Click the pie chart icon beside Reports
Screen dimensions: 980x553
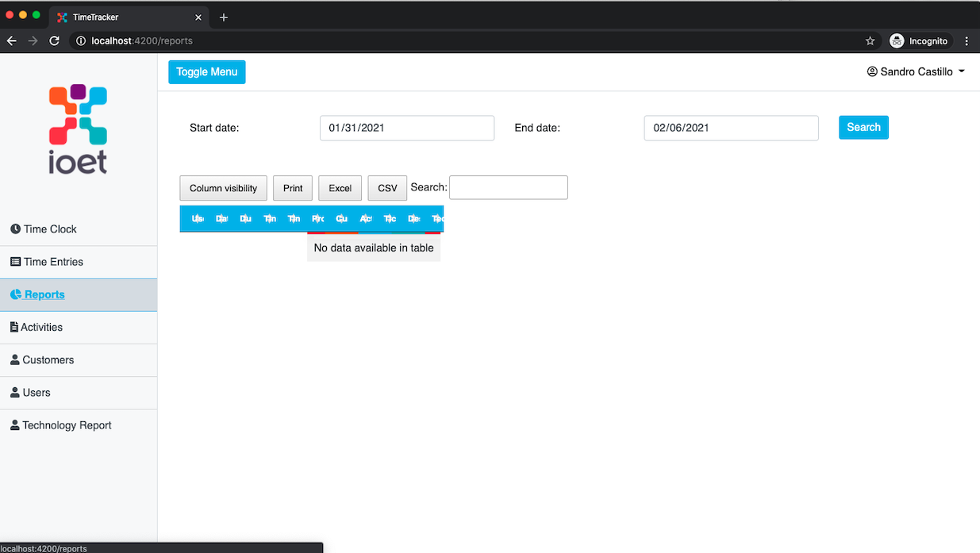tap(15, 294)
